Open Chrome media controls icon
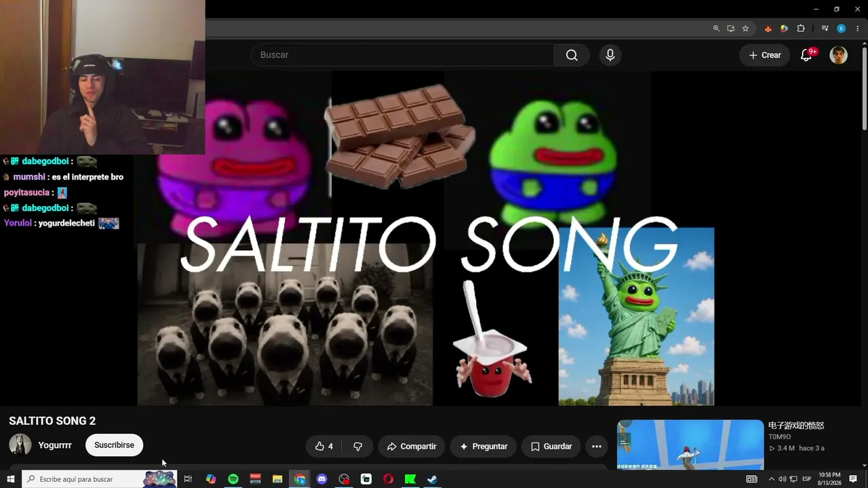Screen dimensions: 868x488 point(825,28)
